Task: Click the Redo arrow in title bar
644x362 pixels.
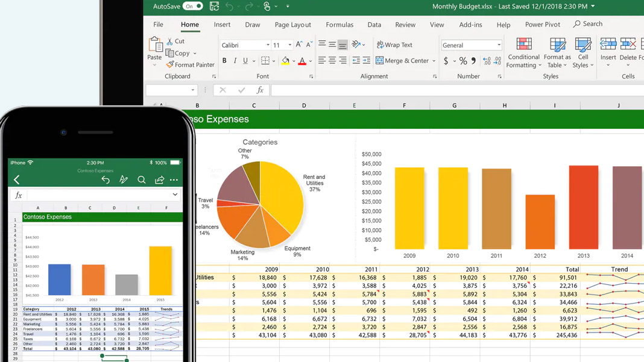Action: coord(249,6)
